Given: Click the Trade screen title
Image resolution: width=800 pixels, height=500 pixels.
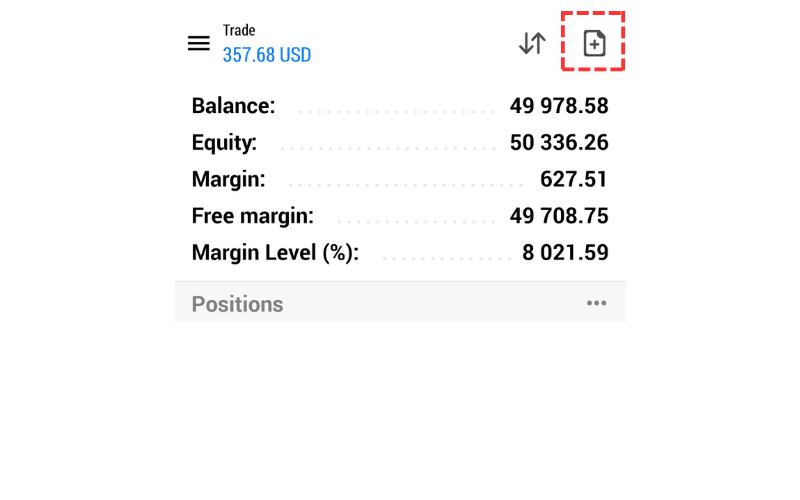Looking at the screenshot, I should coord(239,31).
